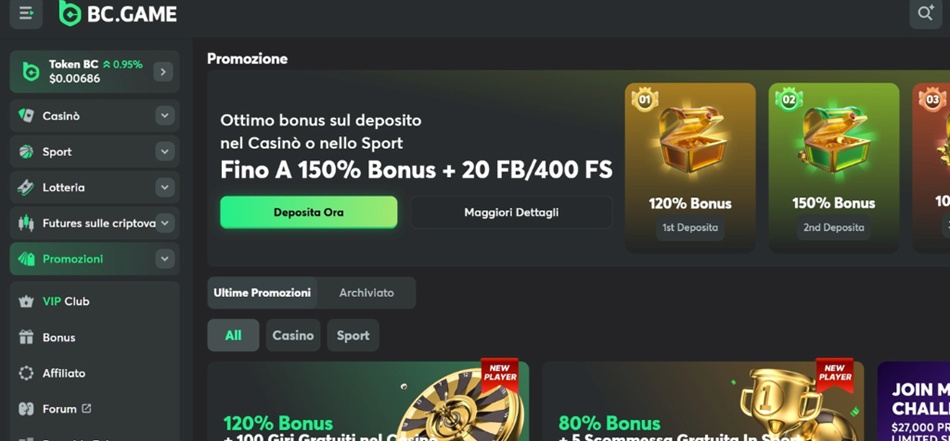Click the BC.GAME logo

[x=118, y=13]
